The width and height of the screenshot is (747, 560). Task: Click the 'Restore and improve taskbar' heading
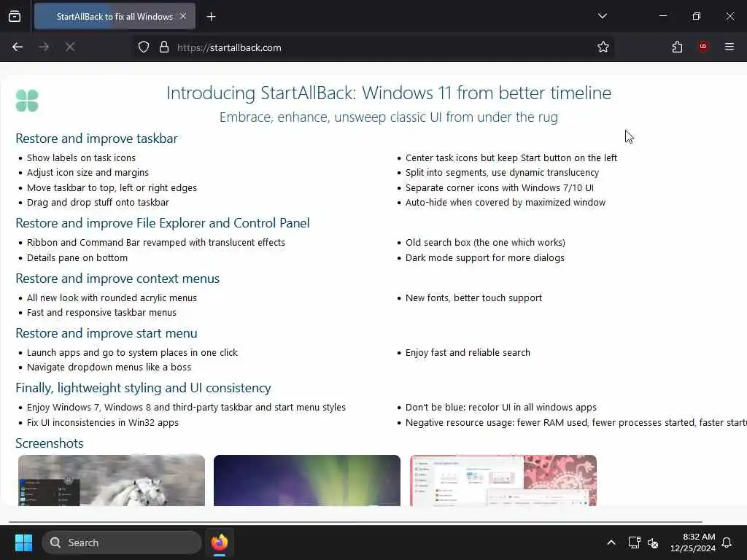[x=97, y=139]
